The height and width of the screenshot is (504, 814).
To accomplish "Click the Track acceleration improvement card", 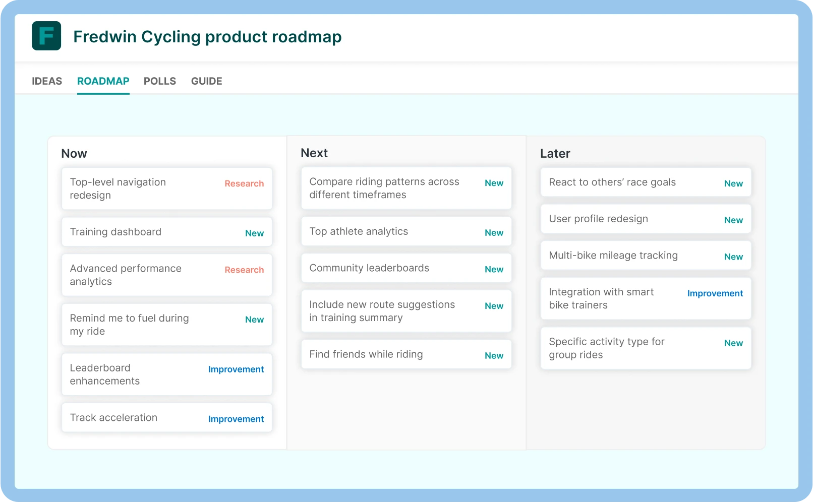I will point(166,417).
